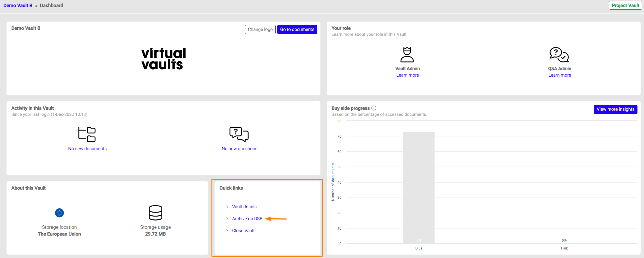Click the Project Vault badge button
Image resolution: width=644 pixels, height=258 pixels.
pyautogui.click(x=625, y=5)
